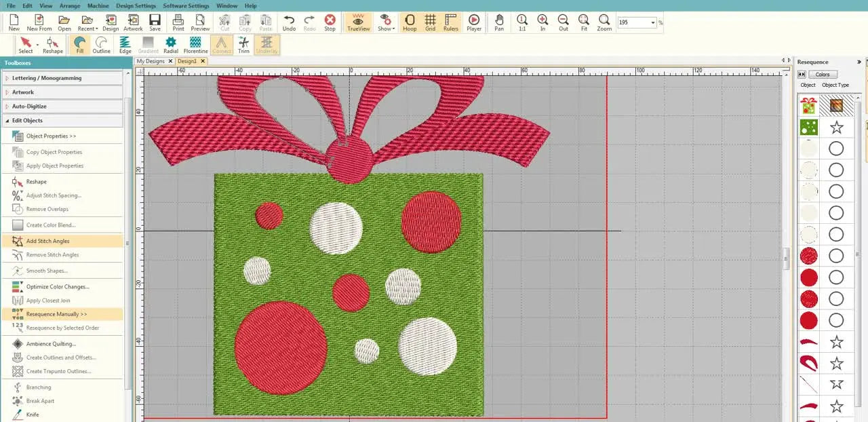The height and width of the screenshot is (422, 868).
Task: Toggle the Fill stitch mode
Action: coord(80,45)
